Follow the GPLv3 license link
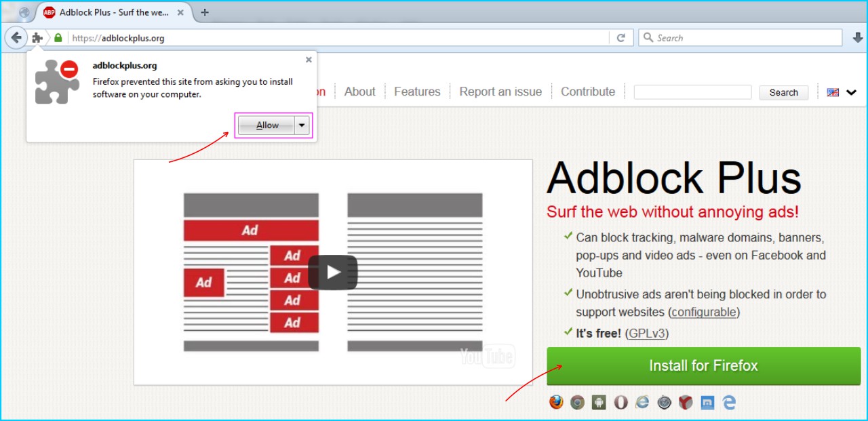Viewport: 868px width, 421px height. tap(647, 333)
